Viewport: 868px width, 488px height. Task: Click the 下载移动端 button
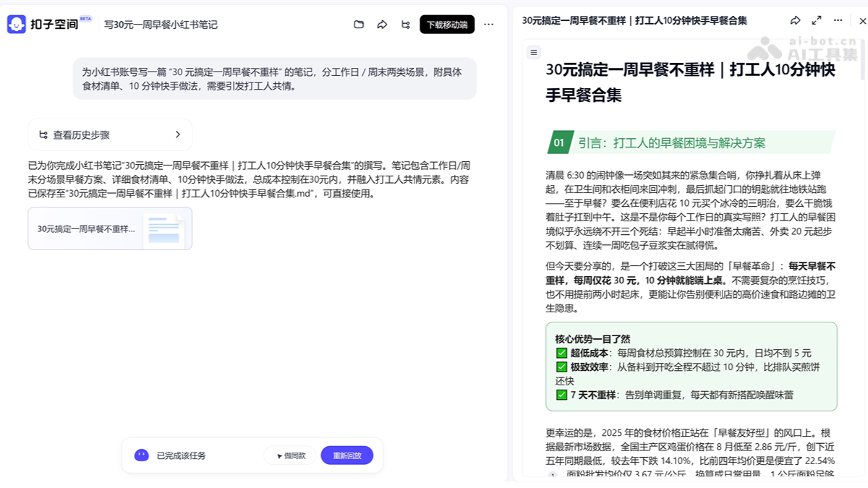(x=446, y=24)
